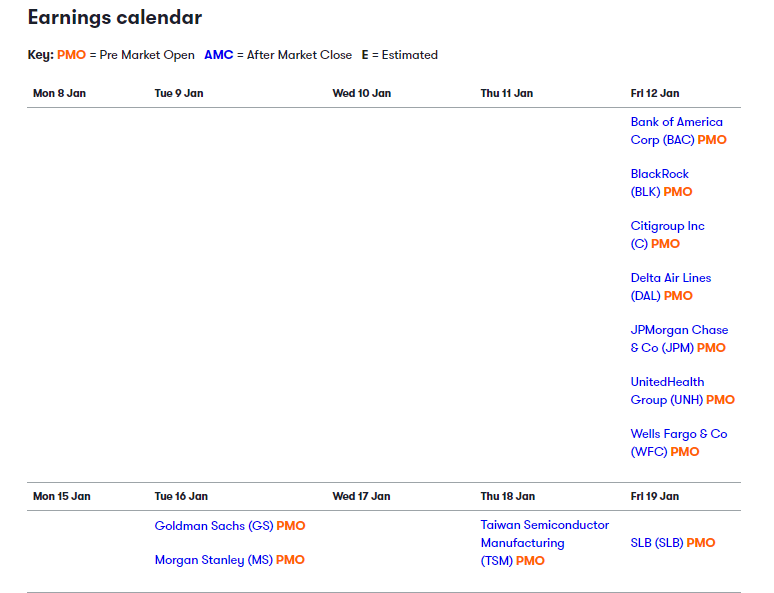Screen dimensions: 774x593
Task: Click the Tue 16 Jan column header
Action: tap(181, 496)
